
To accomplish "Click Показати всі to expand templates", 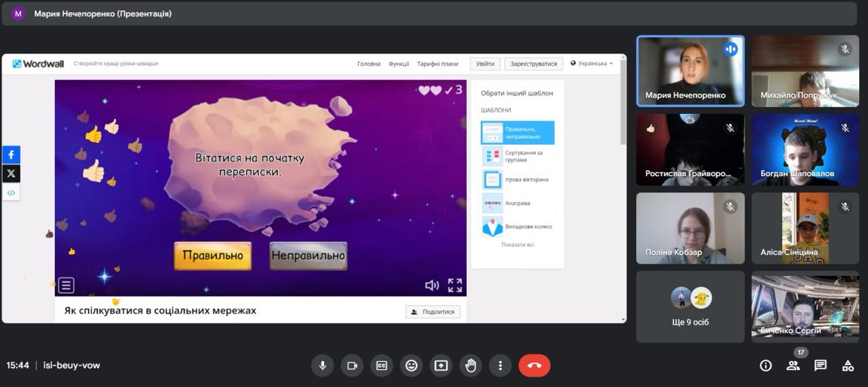I will (x=517, y=245).
